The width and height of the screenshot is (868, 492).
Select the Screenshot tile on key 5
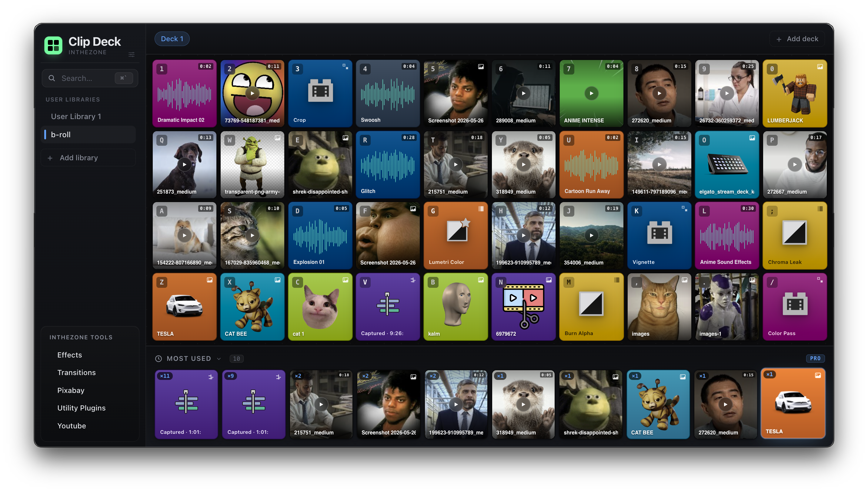456,94
